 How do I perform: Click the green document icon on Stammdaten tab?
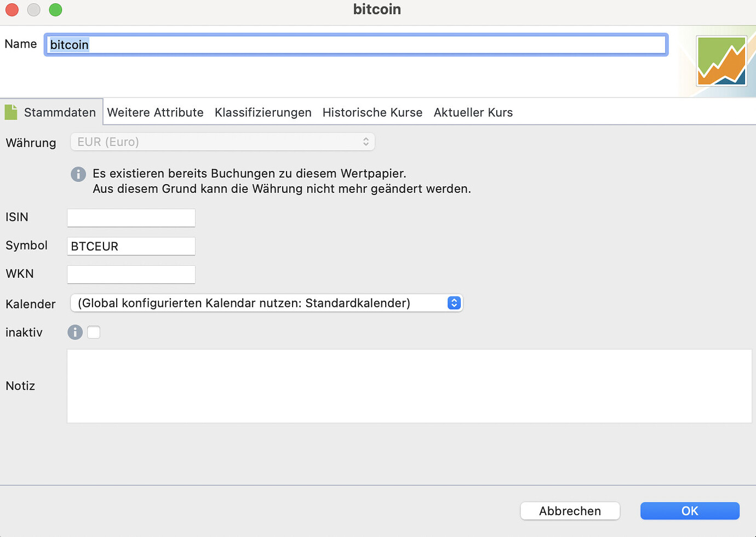11,112
